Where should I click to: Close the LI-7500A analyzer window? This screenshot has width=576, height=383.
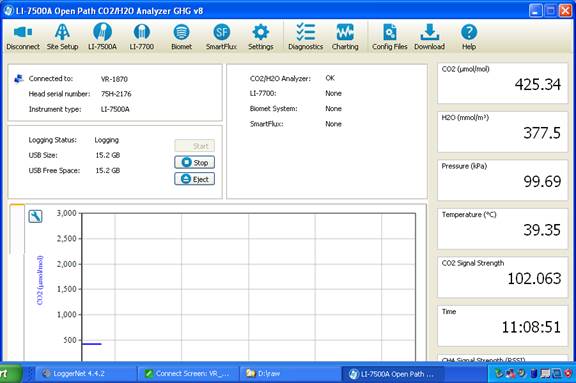[x=565, y=10]
